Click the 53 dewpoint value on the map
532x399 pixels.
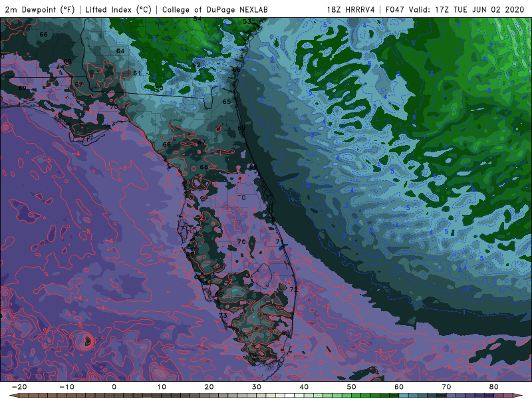[x=247, y=21]
